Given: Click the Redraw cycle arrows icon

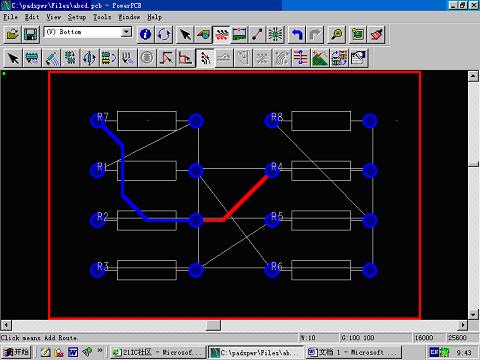Looking at the screenshot, I should point(164,34).
